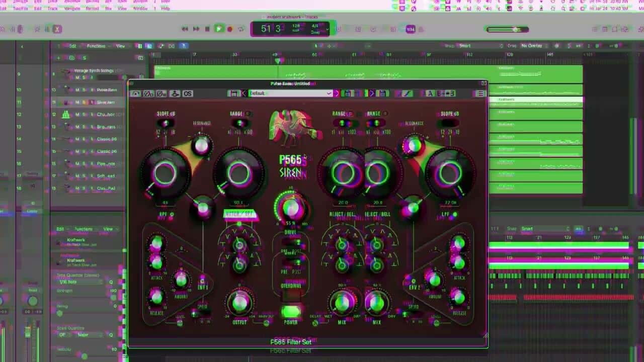Click the master volume slider in toolbar
This screenshot has height=362, width=644.
[507, 30]
